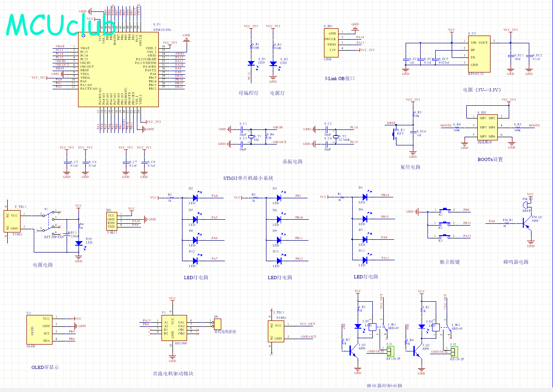Click the K1 push button on PB0
This screenshot has height=392, width=553.
(x=441, y=212)
